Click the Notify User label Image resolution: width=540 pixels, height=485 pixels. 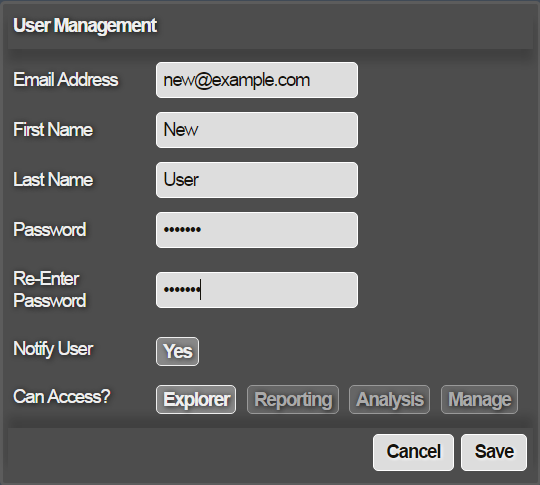pyautogui.click(x=53, y=349)
